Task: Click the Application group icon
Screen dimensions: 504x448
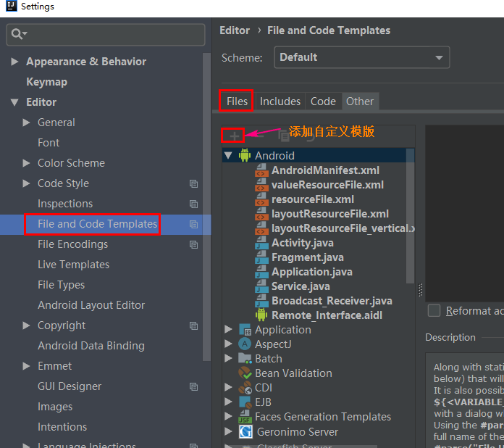Action: (x=245, y=330)
